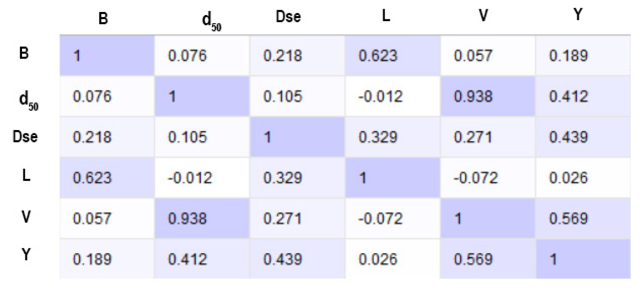Select 0.439 cell in the Dse row
The width and height of the screenshot is (644, 290).
pos(568,137)
